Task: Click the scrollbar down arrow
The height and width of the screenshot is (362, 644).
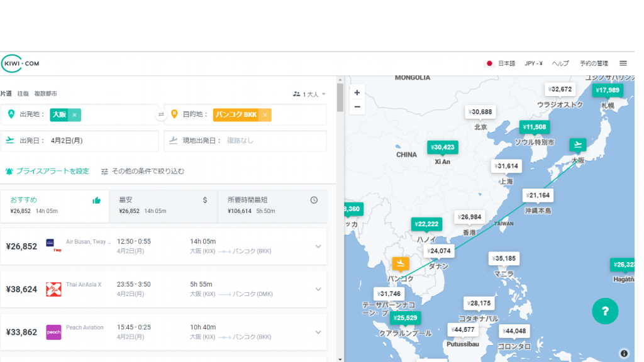Action: [340, 359]
